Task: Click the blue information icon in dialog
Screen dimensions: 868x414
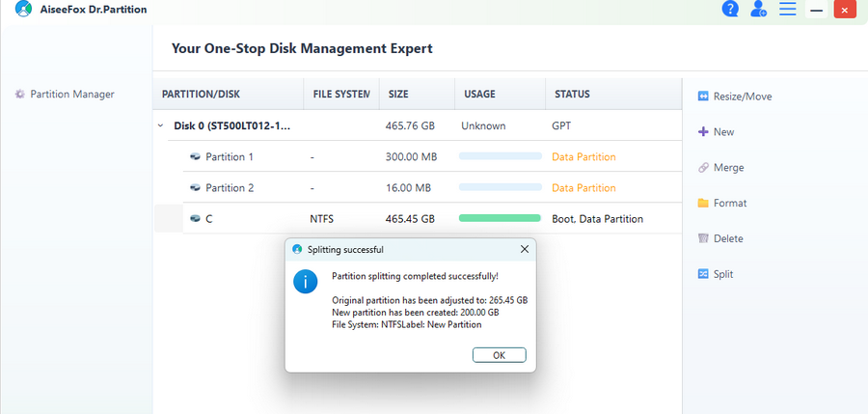Action: tap(306, 282)
